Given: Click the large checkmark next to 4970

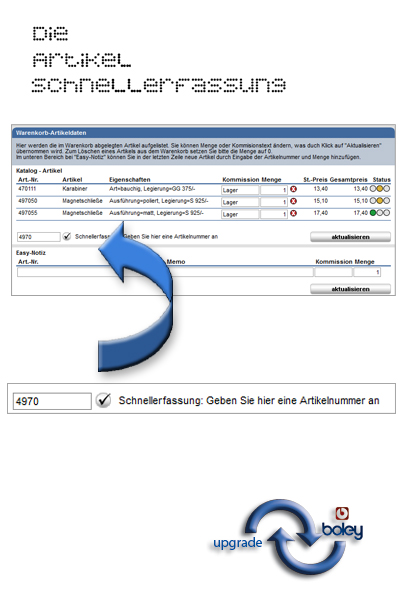Looking at the screenshot, I should pos(103,400).
